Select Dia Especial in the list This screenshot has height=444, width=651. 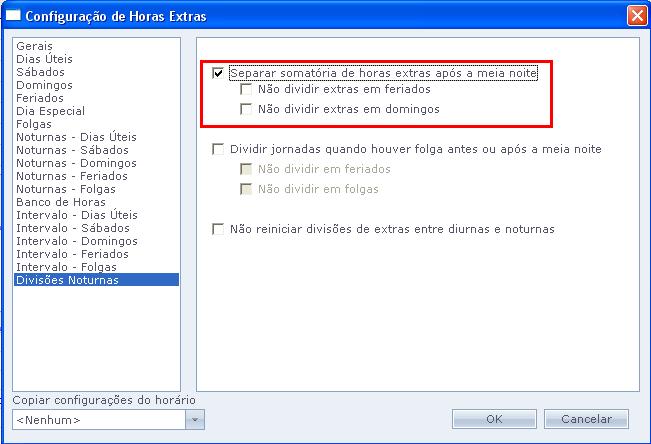coord(96,111)
